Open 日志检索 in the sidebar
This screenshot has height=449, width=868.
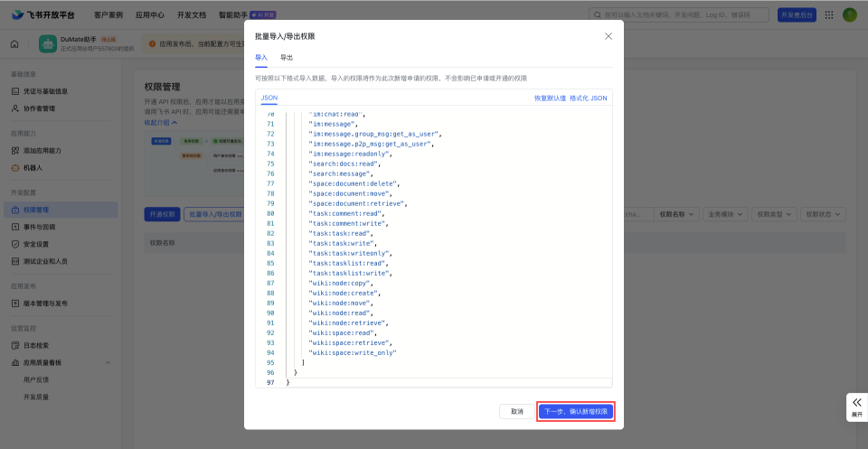(x=36, y=345)
